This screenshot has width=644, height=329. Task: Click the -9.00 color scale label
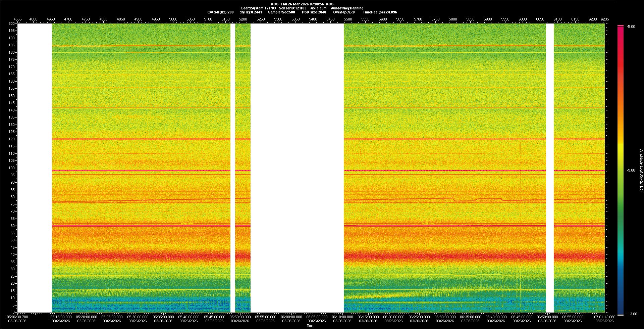tap(631, 170)
